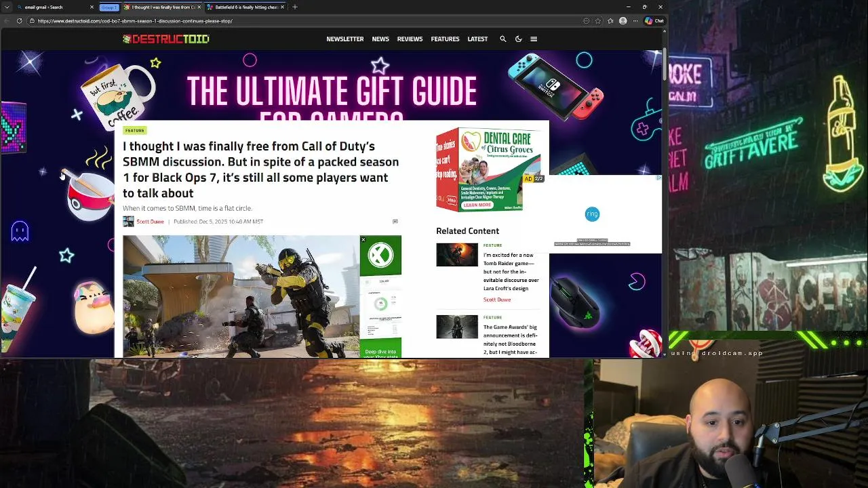Click 'Deep dive into' Xbox ad text
Screen dimensions: 868x488
pos(380,352)
